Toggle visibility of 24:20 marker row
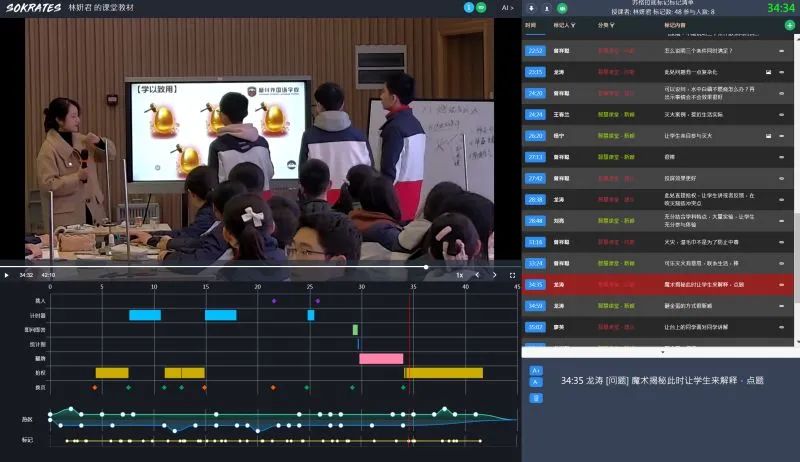The height and width of the screenshot is (462, 800). click(x=782, y=93)
